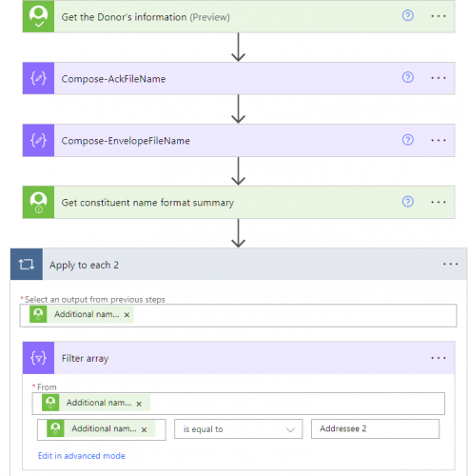Image resolution: width=468 pixels, height=476 pixels.
Task: Open the 'is equal to' operator dropdown
Action: pos(239,429)
